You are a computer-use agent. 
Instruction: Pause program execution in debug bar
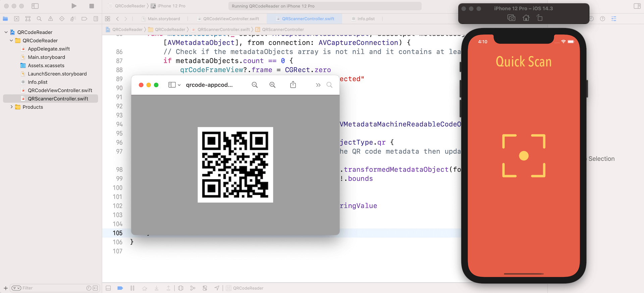[x=132, y=288]
